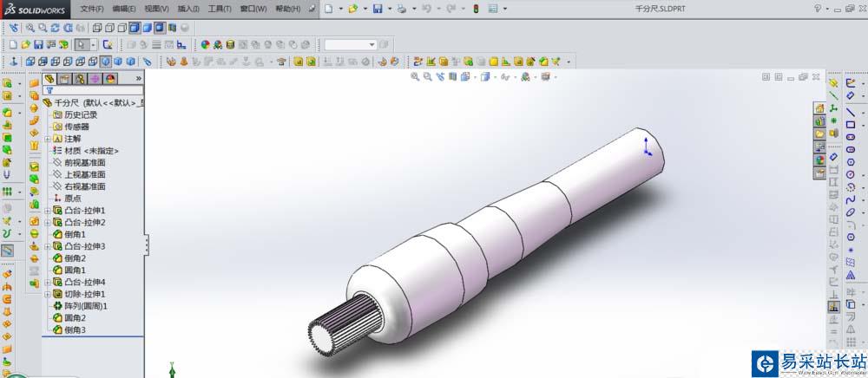Viewport: 868px width, 378px height.
Task: Expand the 凸台-拉伸2 feature
Action: click(48, 222)
